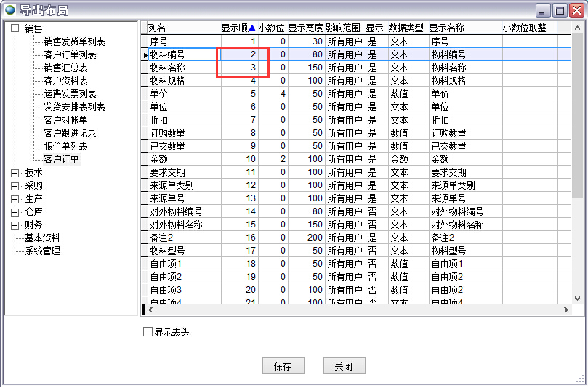The height and width of the screenshot is (388, 588).
Task: Expand the 技术 tree node
Action: tap(15, 172)
